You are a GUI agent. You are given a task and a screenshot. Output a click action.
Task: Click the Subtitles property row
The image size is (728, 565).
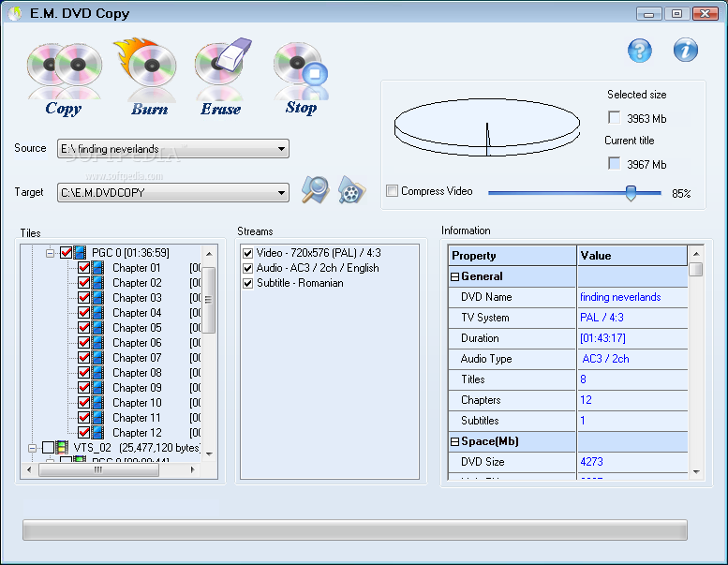pos(568,421)
